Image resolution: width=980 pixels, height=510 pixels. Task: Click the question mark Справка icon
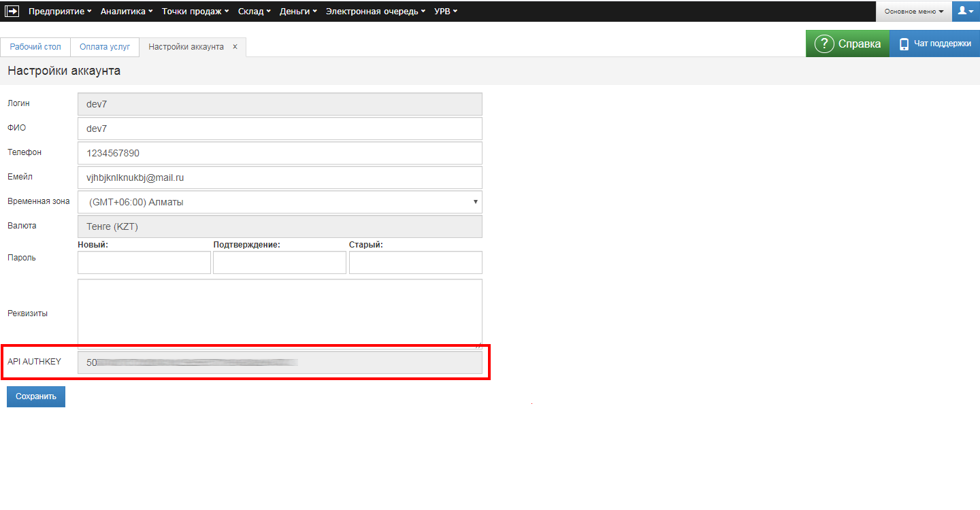pyautogui.click(x=824, y=44)
